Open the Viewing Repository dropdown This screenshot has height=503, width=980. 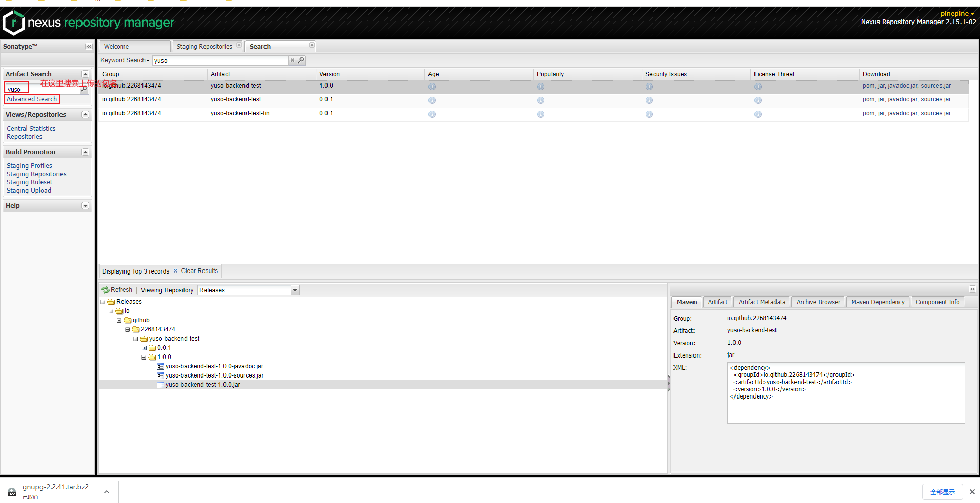295,290
